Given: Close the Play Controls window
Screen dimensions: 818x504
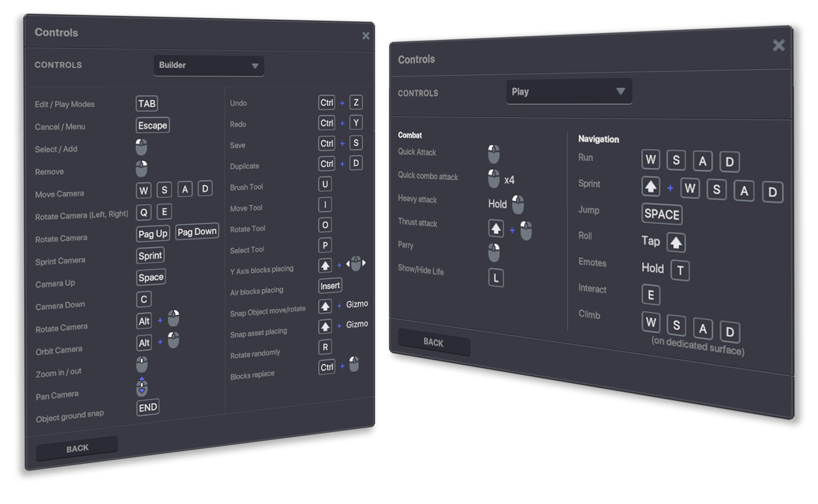Looking at the screenshot, I should tap(779, 45).
